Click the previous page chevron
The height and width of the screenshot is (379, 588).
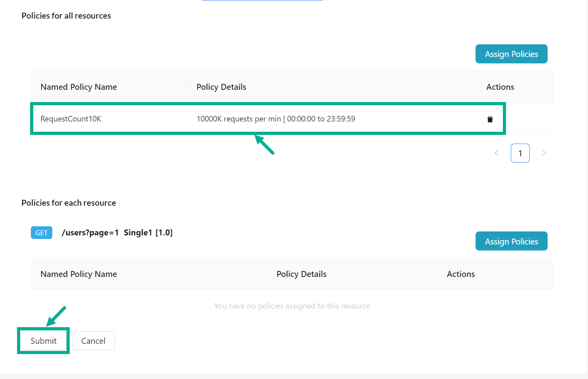pos(497,153)
